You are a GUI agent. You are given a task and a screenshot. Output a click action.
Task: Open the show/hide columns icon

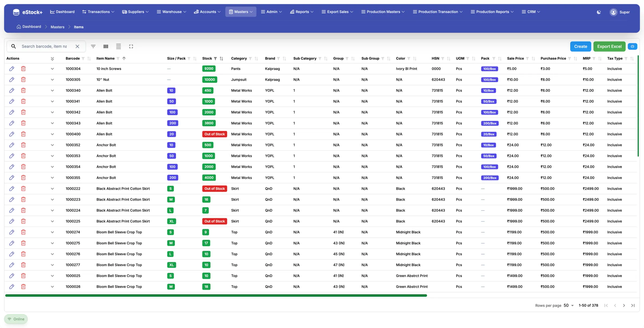coord(106,46)
